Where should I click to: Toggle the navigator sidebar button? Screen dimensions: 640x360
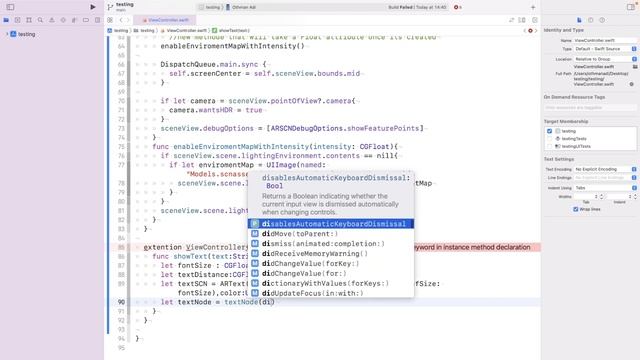coord(10,7)
